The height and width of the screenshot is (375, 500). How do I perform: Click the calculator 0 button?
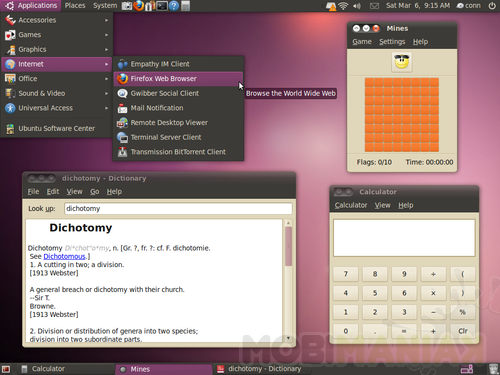point(346,331)
